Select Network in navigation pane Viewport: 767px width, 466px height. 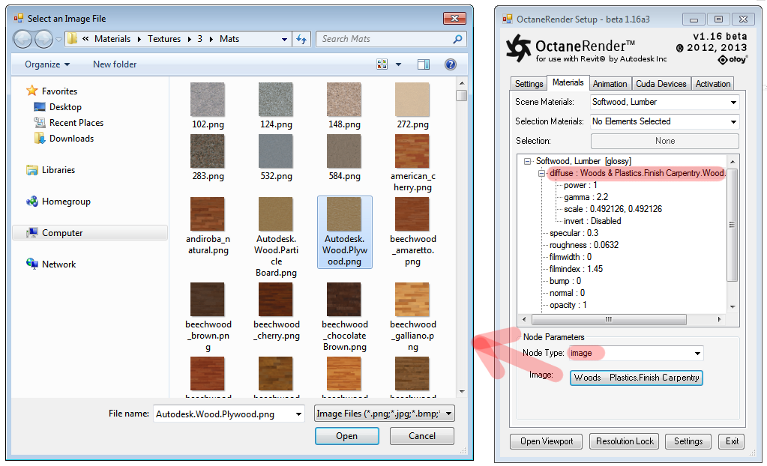pos(58,264)
